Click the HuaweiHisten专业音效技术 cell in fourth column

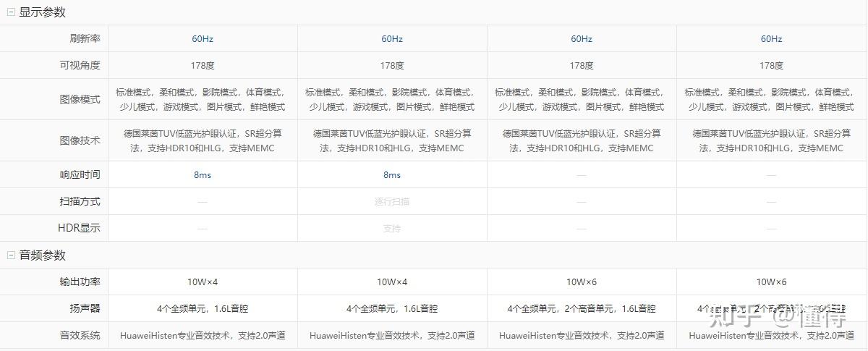[771, 336]
